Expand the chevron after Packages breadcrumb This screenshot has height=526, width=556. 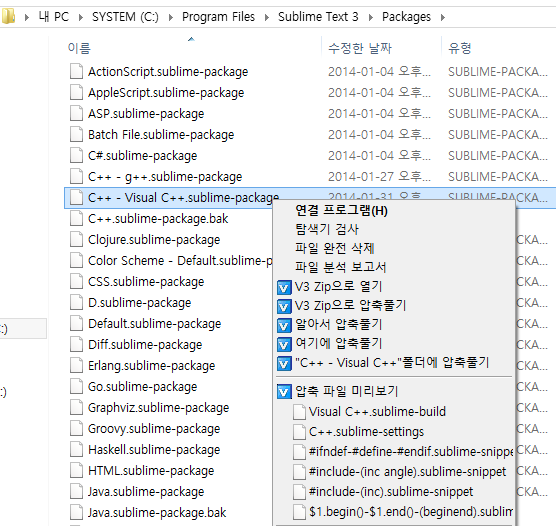click(x=443, y=17)
